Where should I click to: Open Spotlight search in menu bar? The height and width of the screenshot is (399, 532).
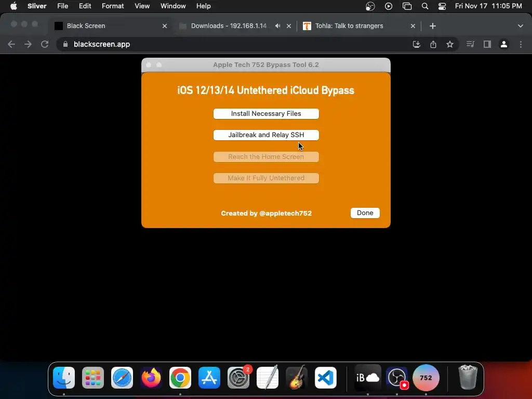(x=425, y=6)
